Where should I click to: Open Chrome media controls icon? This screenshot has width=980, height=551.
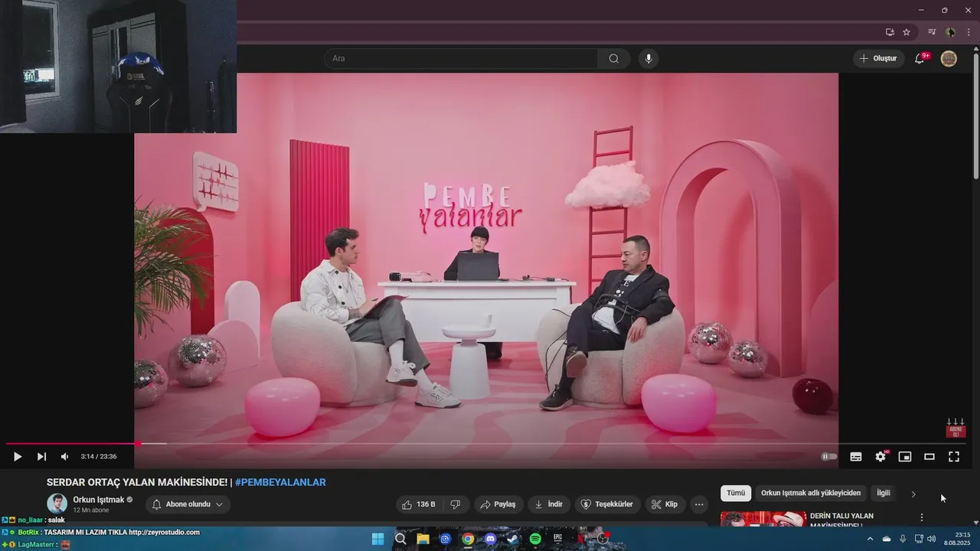pyautogui.click(x=932, y=32)
